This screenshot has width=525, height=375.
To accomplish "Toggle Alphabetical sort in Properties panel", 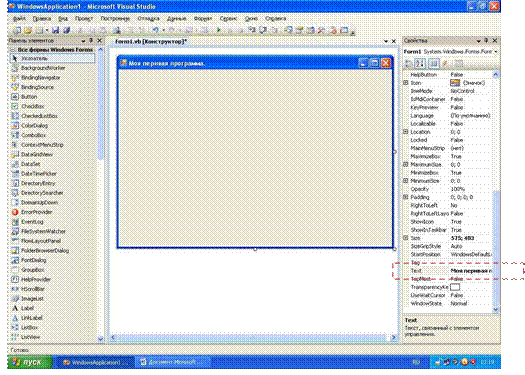I will (420, 63).
